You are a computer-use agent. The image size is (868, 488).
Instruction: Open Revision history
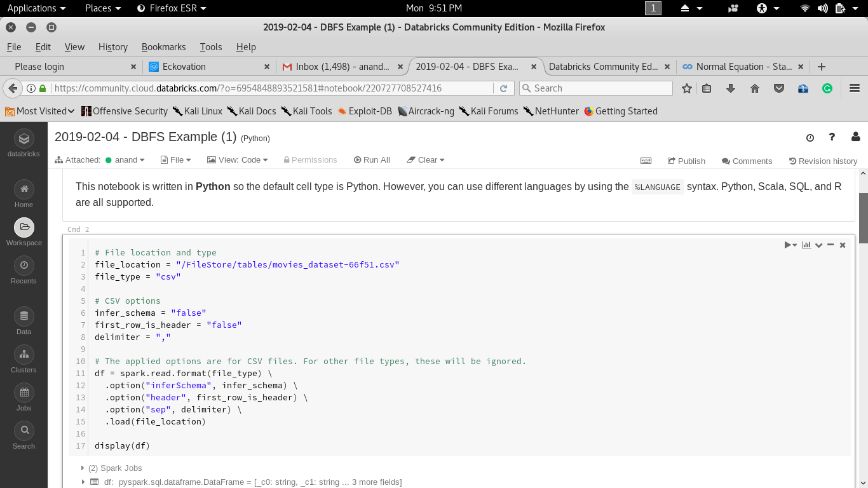pyautogui.click(x=823, y=161)
